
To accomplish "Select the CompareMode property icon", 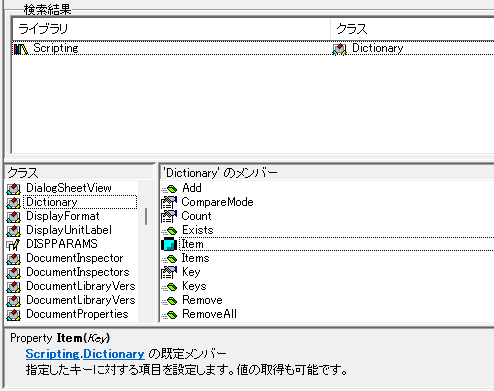I will pyautogui.click(x=169, y=202).
